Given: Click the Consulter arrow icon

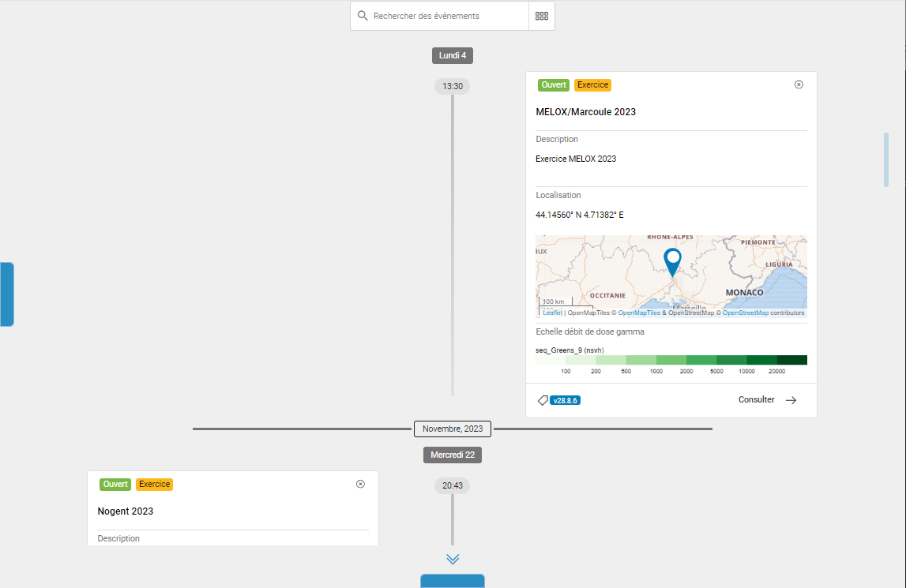Looking at the screenshot, I should coord(791,400).
